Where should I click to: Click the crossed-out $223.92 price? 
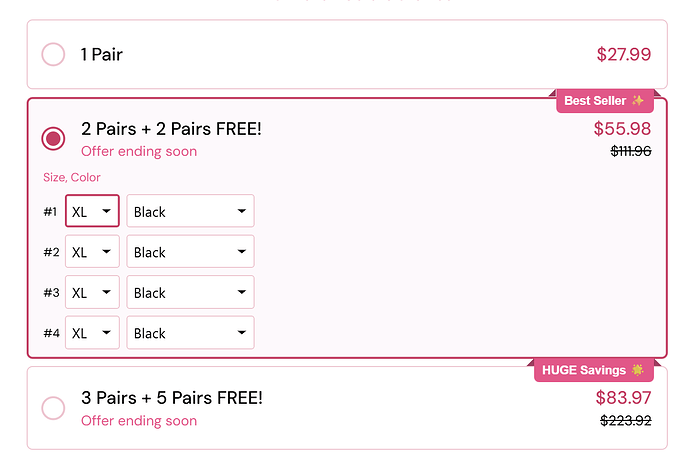(625, 420)
